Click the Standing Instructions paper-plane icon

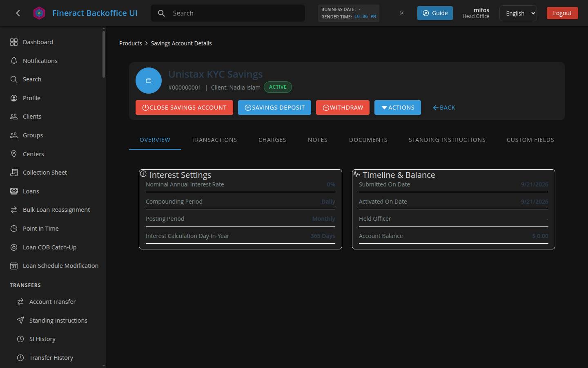[20, 320]
